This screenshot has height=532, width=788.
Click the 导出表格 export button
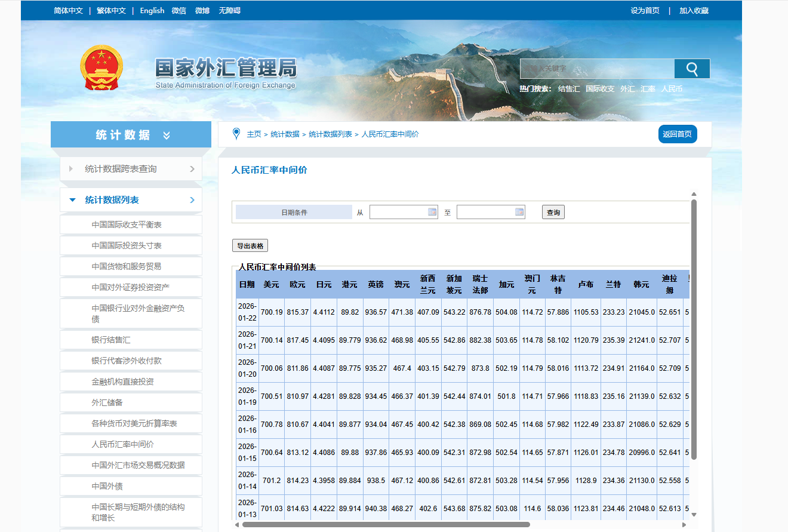click(250, 245)
